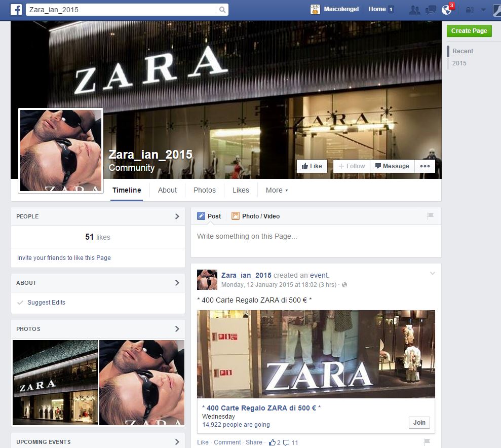This screenshot has height=448, width=501.
Task: Click Invite your friends to like this Page
Action: click(64, 258)
